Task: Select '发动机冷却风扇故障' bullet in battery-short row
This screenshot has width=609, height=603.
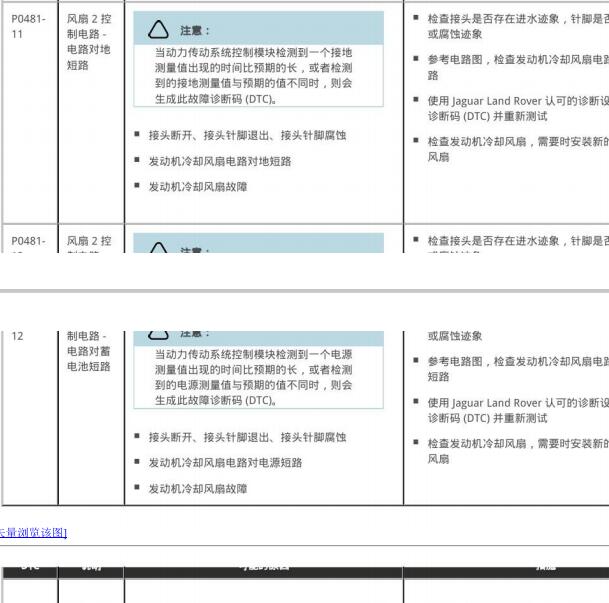Action: (198, 488)
